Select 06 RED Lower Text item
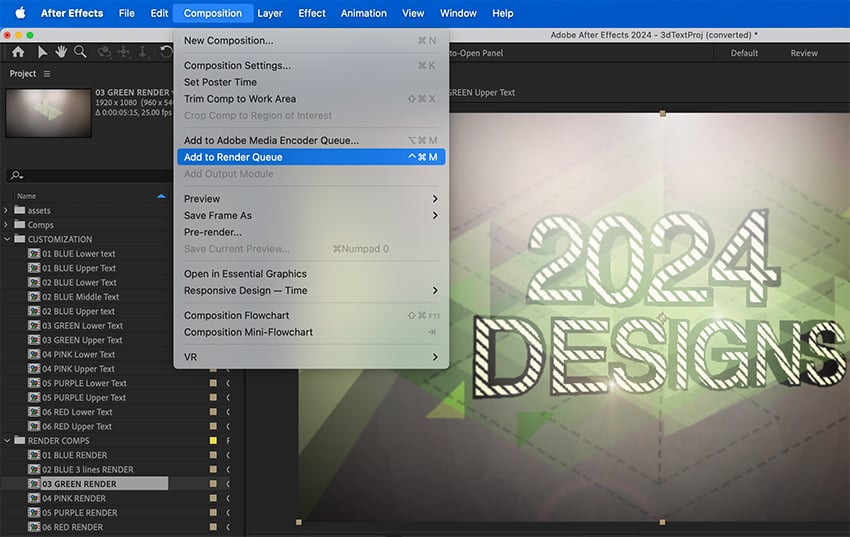This screenshot has height=537, width=850. tap(78, 412)
